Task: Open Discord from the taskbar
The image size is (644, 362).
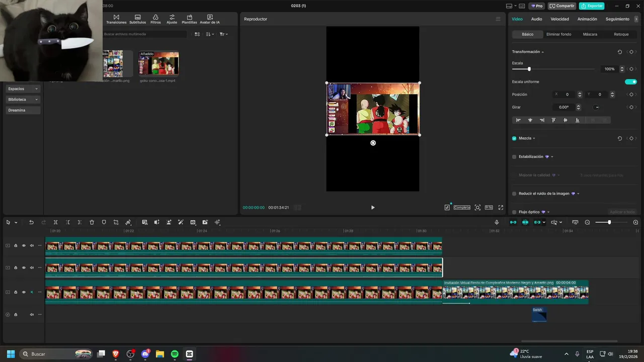Action: [145, 354]
